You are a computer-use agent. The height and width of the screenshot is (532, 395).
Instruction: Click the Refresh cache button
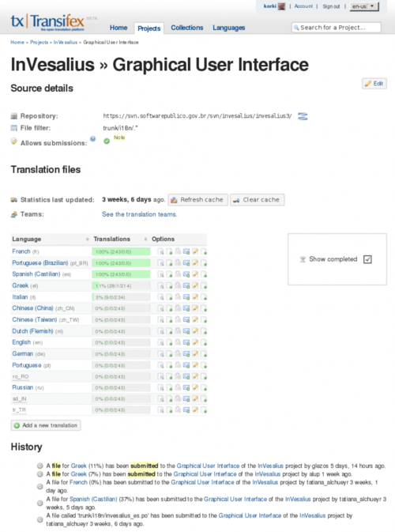point(197,200)
